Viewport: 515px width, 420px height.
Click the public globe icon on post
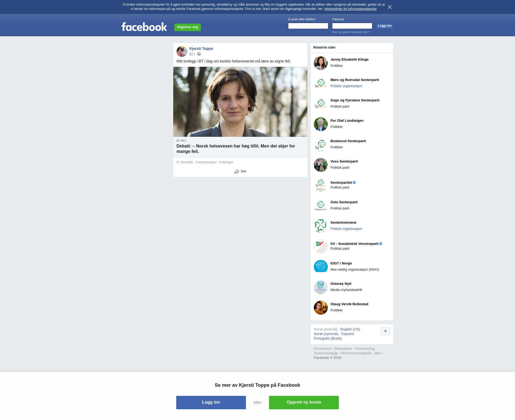(x=199, y=54)
